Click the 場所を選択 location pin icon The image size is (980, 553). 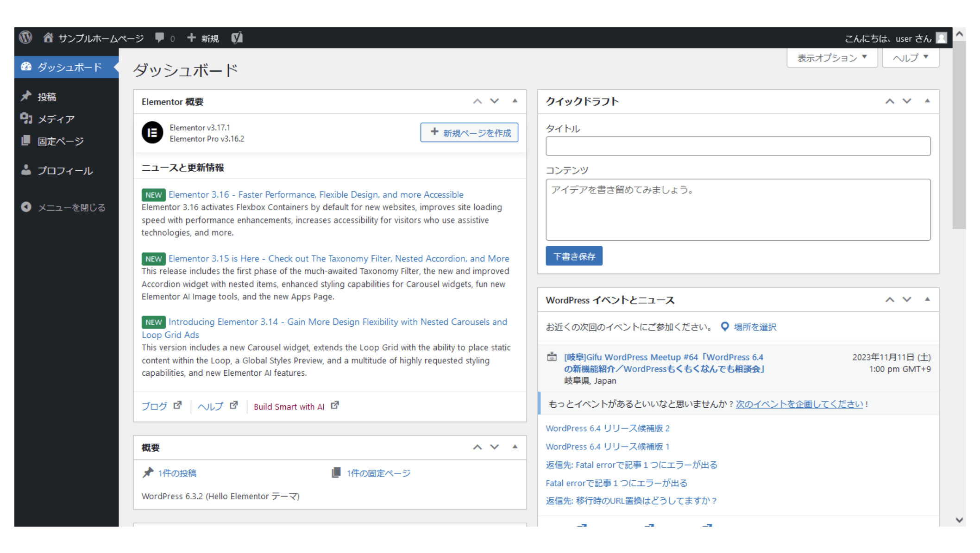(725, 327)
